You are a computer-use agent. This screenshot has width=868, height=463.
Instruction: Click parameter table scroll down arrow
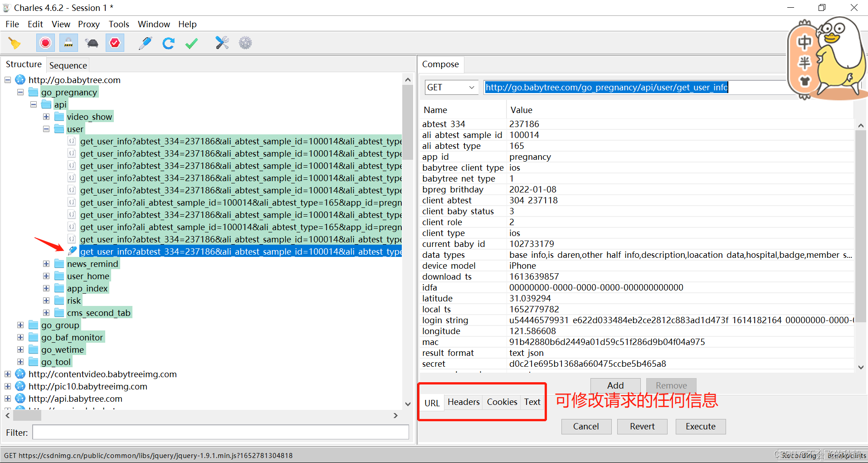click(x=861, y=367)
